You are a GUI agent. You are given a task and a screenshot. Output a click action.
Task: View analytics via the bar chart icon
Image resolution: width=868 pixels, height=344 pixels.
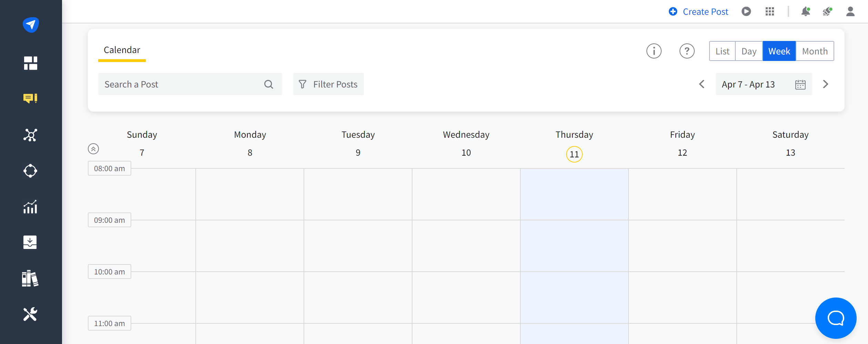[30, 207]
